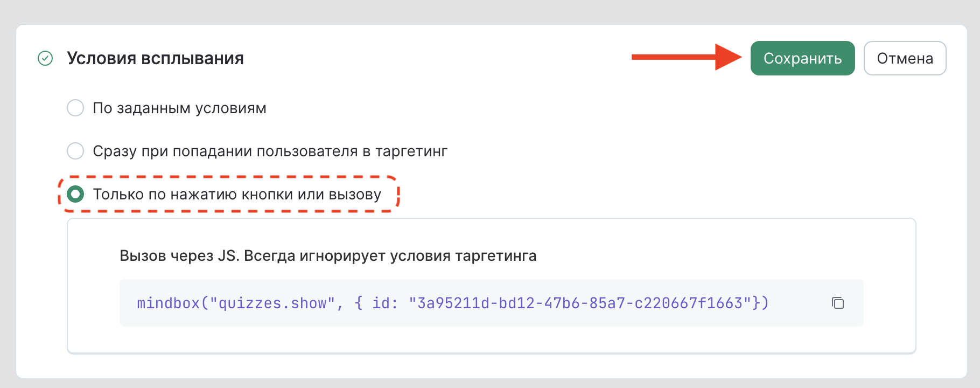Click 'Вызов через JS. Всегда игнорирует условия таргетинга' text
This screenshot has width=980, height=388.
(328, 255)
